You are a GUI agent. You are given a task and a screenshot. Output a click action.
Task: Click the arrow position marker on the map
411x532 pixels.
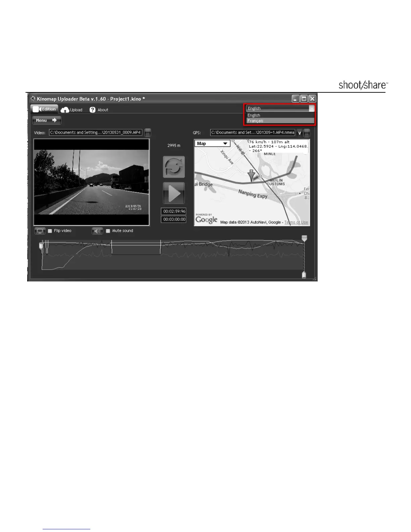[251, 175]
